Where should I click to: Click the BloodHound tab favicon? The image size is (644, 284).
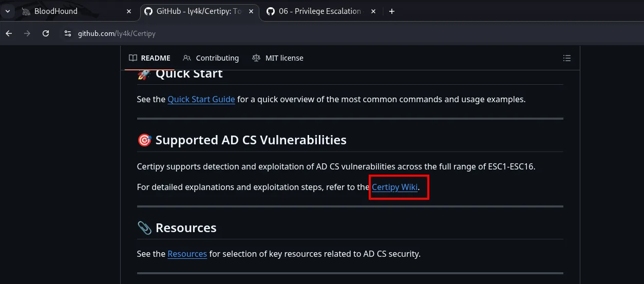pyautogui.click(x=26, y=11)
